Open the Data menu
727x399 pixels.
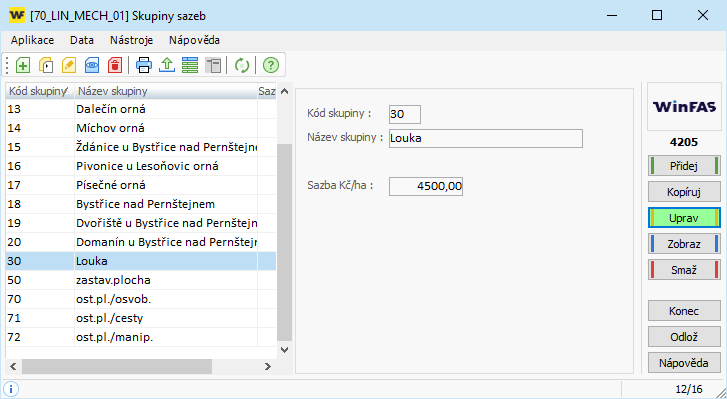coord(82,40)
